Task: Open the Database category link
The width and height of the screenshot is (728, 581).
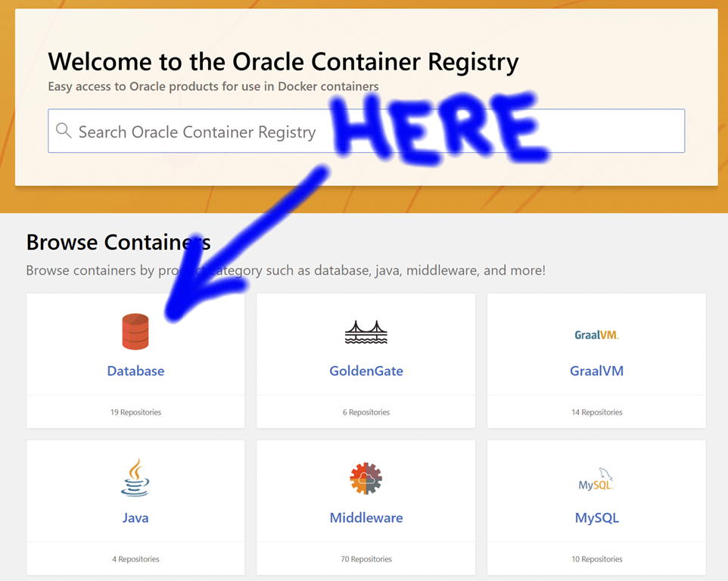Action: coord(135,371)
